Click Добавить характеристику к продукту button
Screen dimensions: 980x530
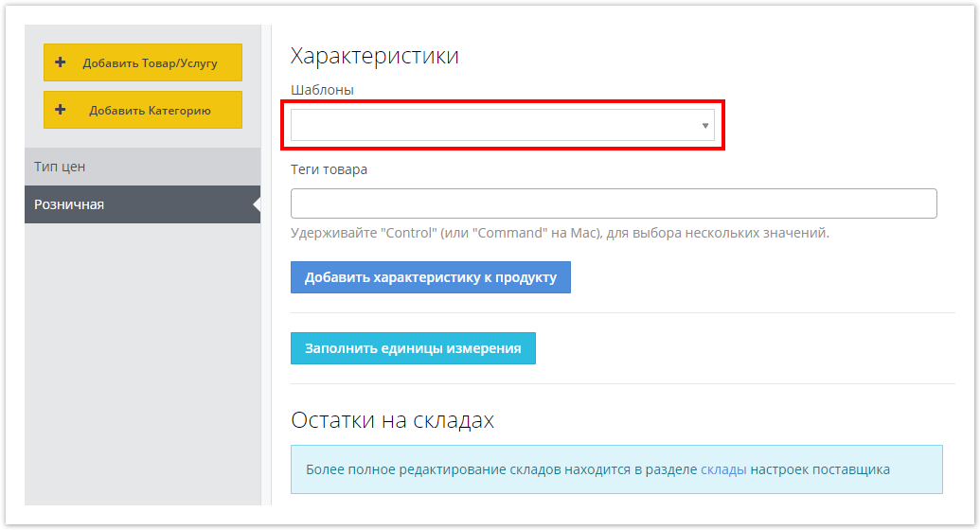click(x=431, y=277)
